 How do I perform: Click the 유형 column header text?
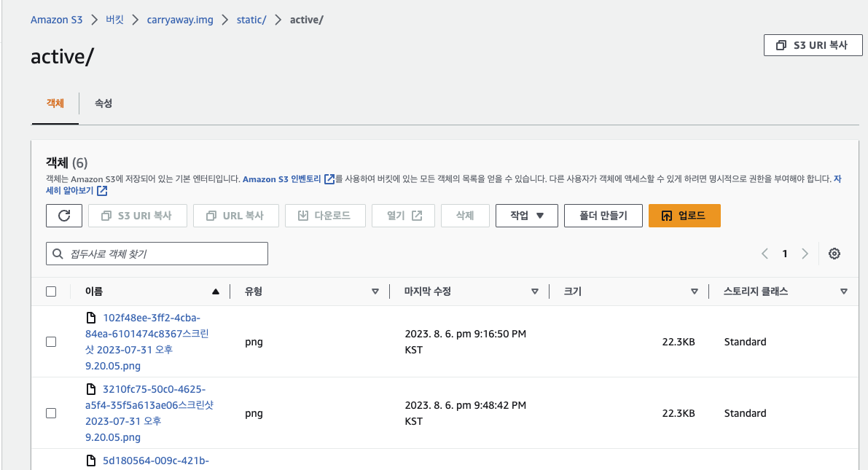(254, 291)
